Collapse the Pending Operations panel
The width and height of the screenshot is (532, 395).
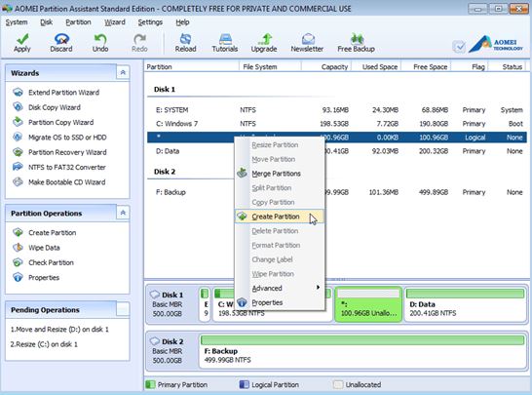[x=123, y=309]
